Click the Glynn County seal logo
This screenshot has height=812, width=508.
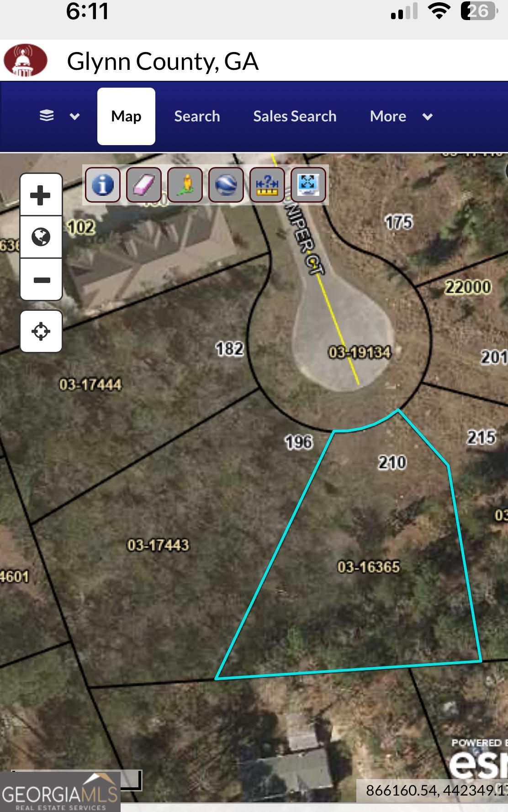point(26,60)
